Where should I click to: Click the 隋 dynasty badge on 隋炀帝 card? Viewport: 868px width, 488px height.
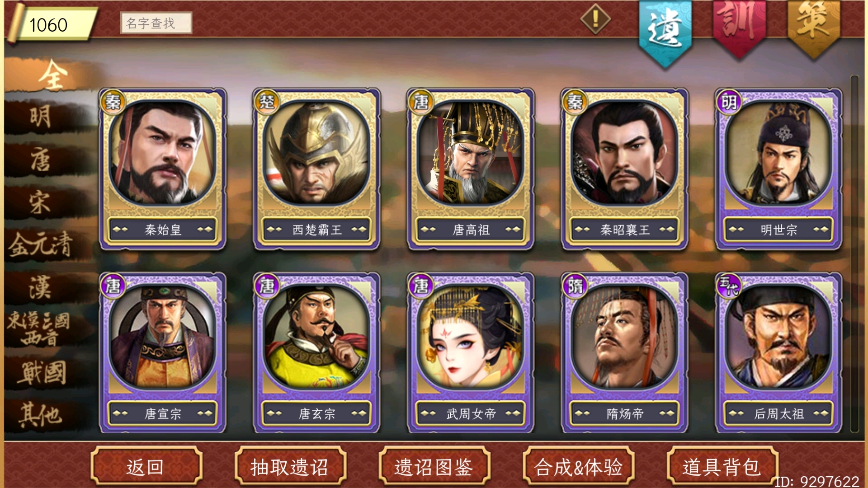point(575,286)
